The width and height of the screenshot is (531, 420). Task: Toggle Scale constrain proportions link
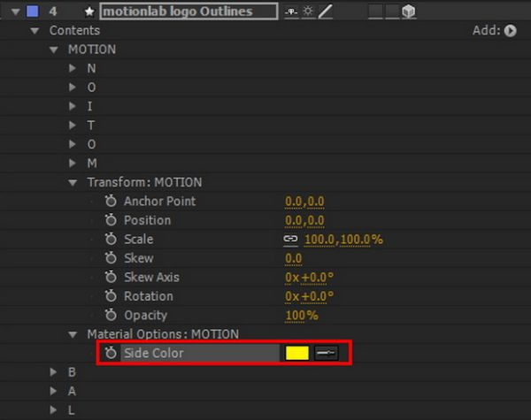[x=290, y=239]
